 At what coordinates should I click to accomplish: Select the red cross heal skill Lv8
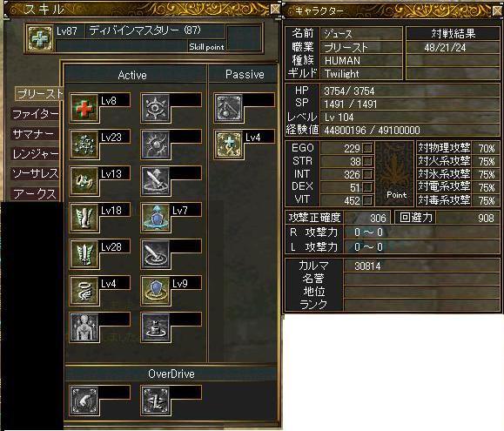pos(84,108)
